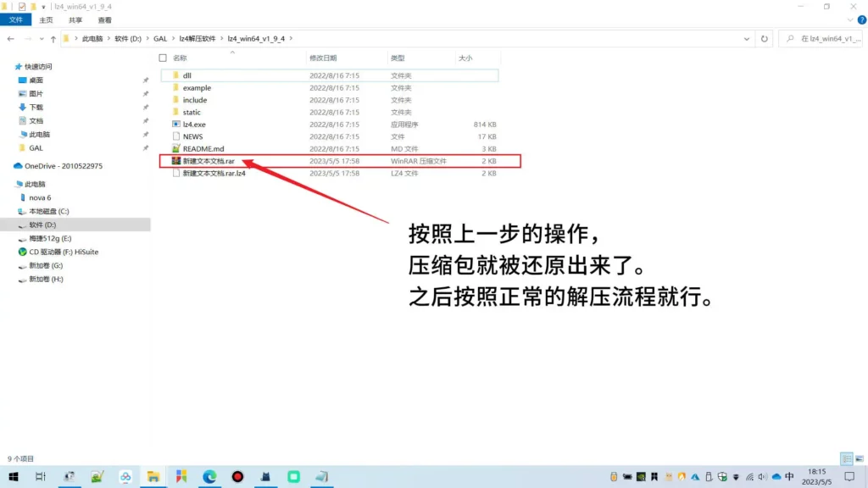Open the Explorer help icon
Viewport: 868px width, 488px height.
(861, 20)
